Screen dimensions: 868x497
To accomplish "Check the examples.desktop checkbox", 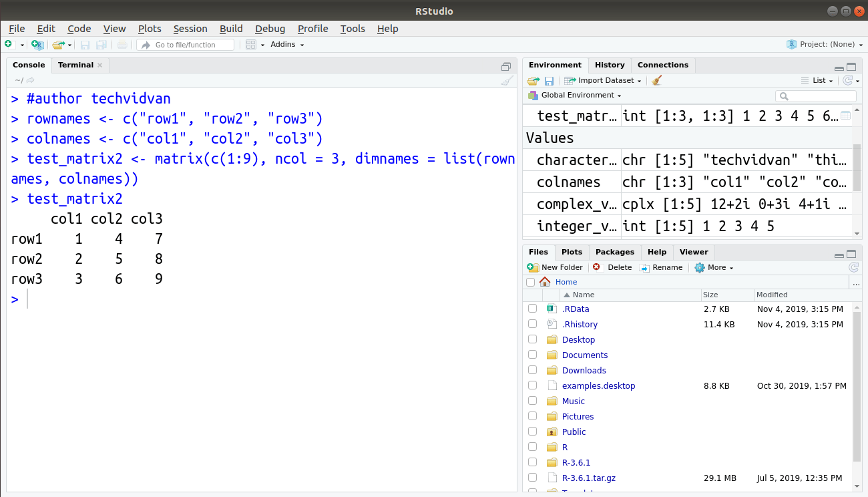I will tap(532, 385).
